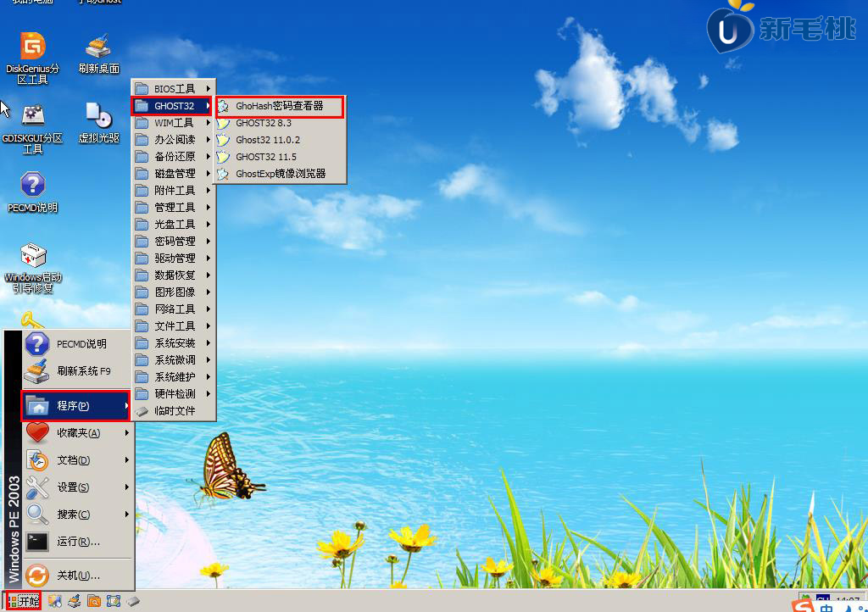Screen dimensions: 868x612
Task: Launch the 虚拟光驱 desktop icon
Action: (98, 123)
